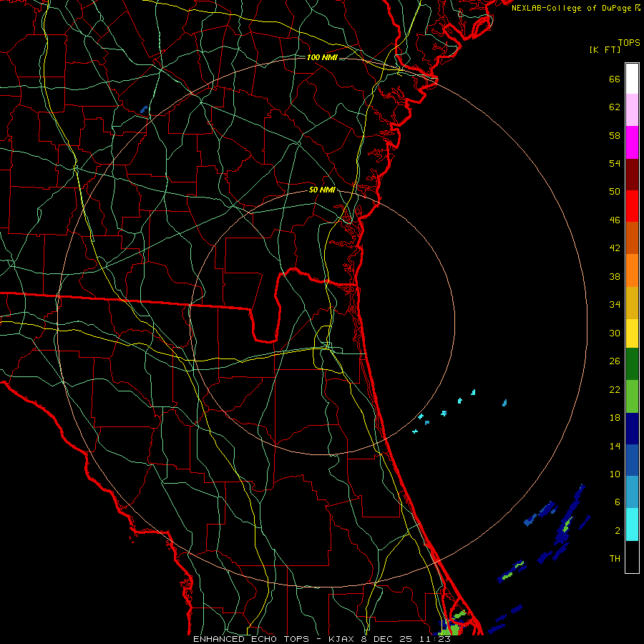Screen dimensions: 644x644
Task: Click the '18' legend scale value
Action: click(x=615, y=418)
